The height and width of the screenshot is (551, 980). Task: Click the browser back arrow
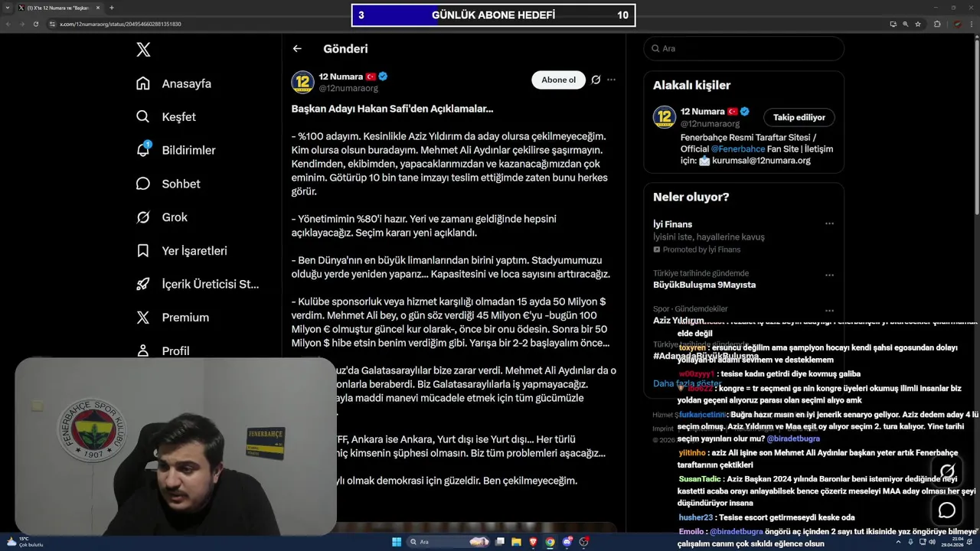click(8, 24)
